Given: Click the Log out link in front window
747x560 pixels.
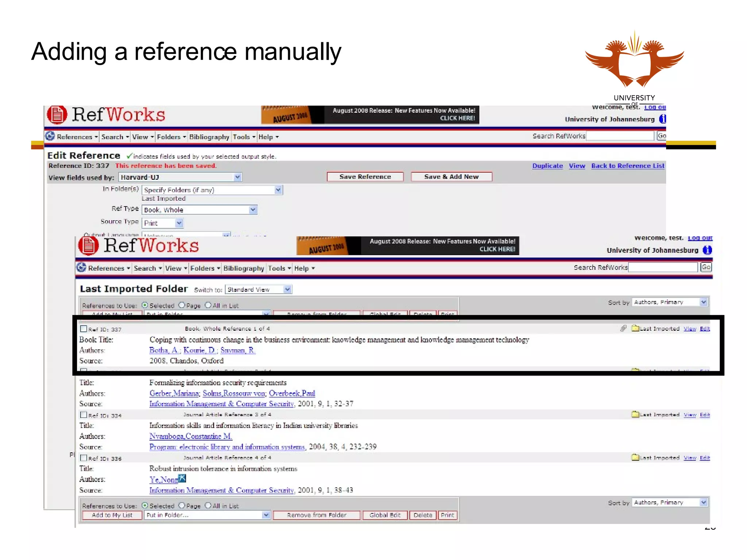Looking at the screenshot, I should [x=700, y=238].
